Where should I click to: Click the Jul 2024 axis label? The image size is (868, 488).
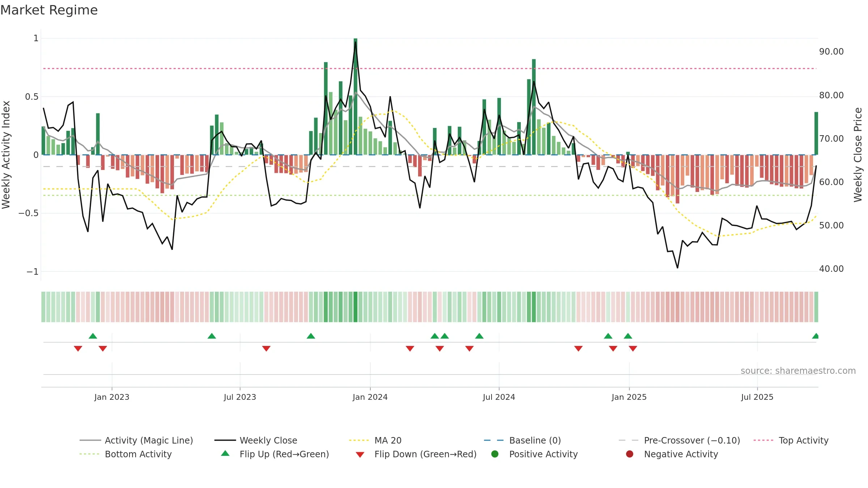tap(499, 397)
